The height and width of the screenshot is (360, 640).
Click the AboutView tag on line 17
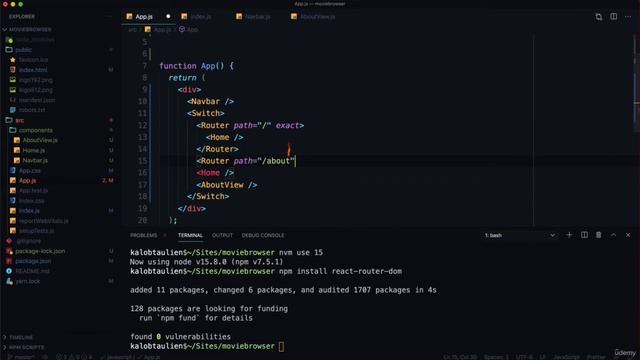point(227,185)
